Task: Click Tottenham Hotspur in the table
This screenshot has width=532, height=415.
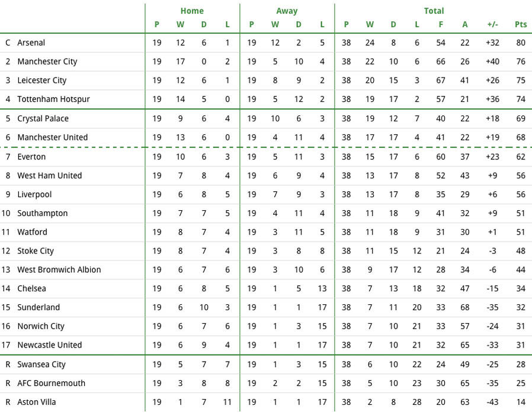Action: point(53,99)
